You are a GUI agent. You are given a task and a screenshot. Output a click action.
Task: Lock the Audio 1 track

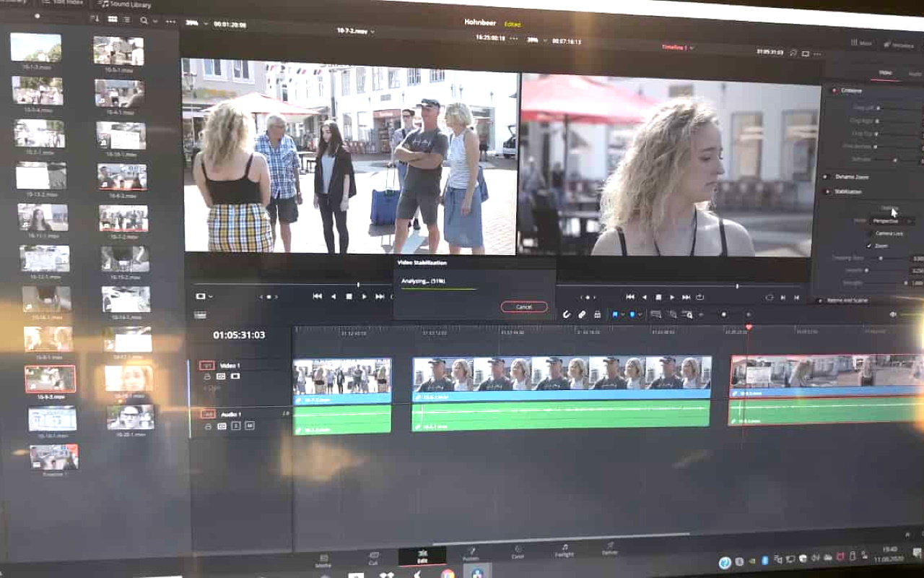pos(208,426)
